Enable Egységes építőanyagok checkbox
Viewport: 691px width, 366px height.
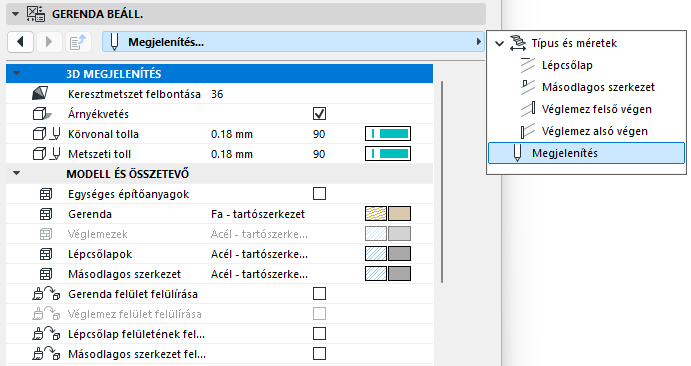tap(319, 194)
